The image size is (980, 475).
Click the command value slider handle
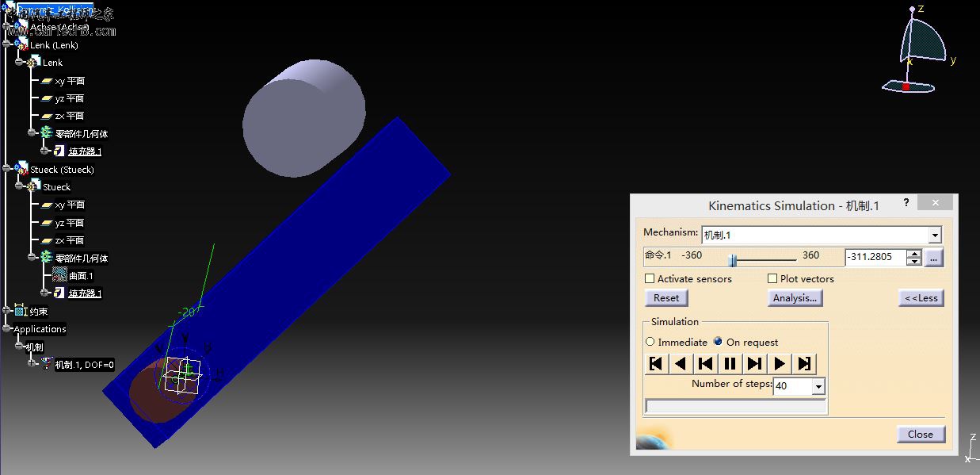(733, 259)
